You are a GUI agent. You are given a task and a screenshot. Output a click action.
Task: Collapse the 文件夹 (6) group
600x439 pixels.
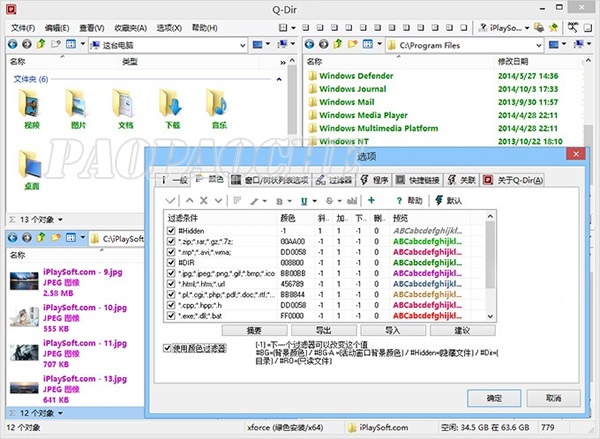(x=279, y=79)
